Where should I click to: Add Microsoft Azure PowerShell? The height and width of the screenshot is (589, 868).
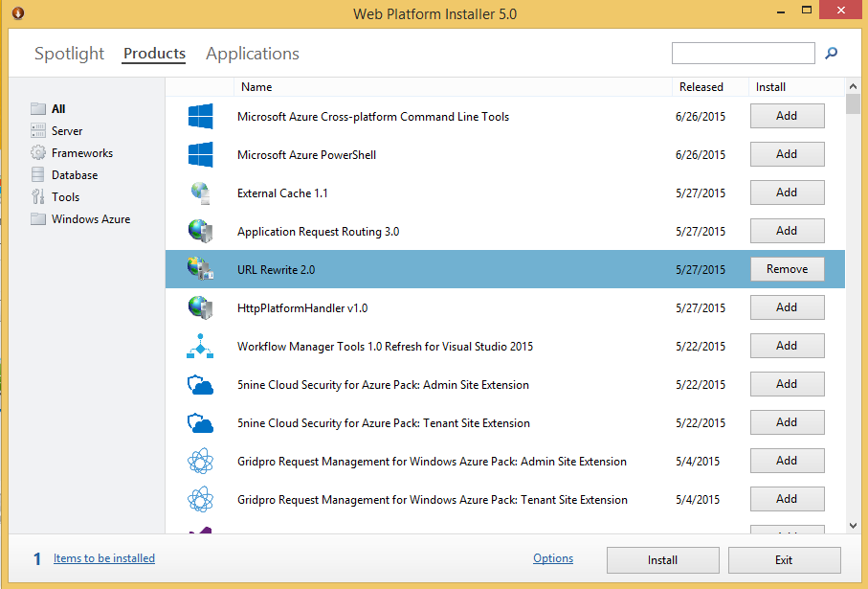coord(788,154)
